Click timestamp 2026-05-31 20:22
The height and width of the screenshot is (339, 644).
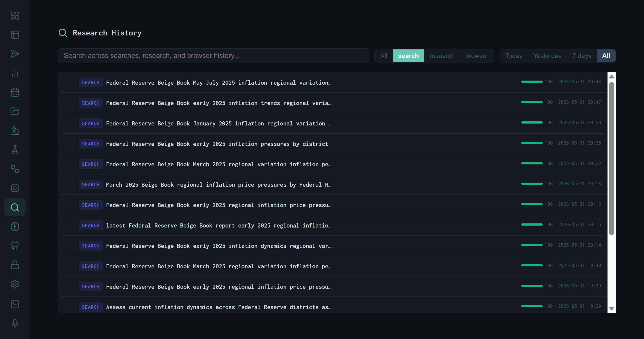pos(580,163)
